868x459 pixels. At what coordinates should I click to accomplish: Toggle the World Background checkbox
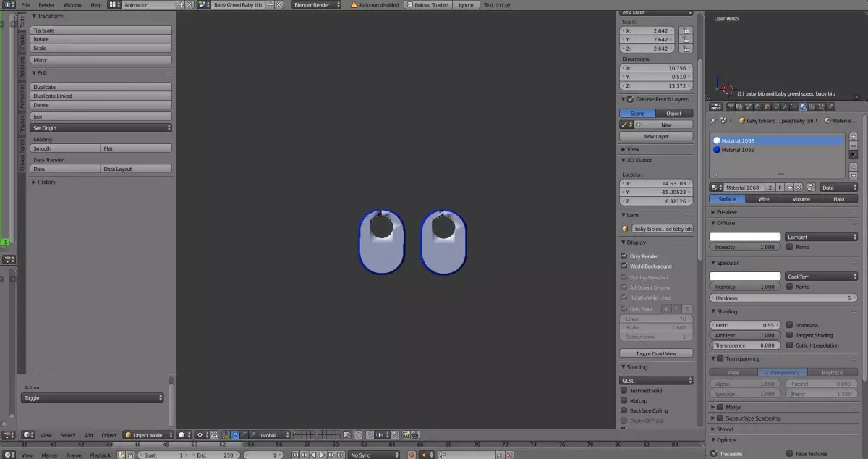pos(624,266)
